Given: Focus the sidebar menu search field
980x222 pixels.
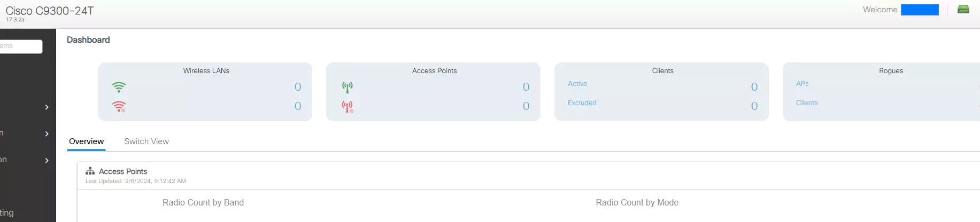Looking at the screenshot, I should [x=20, y=46].
